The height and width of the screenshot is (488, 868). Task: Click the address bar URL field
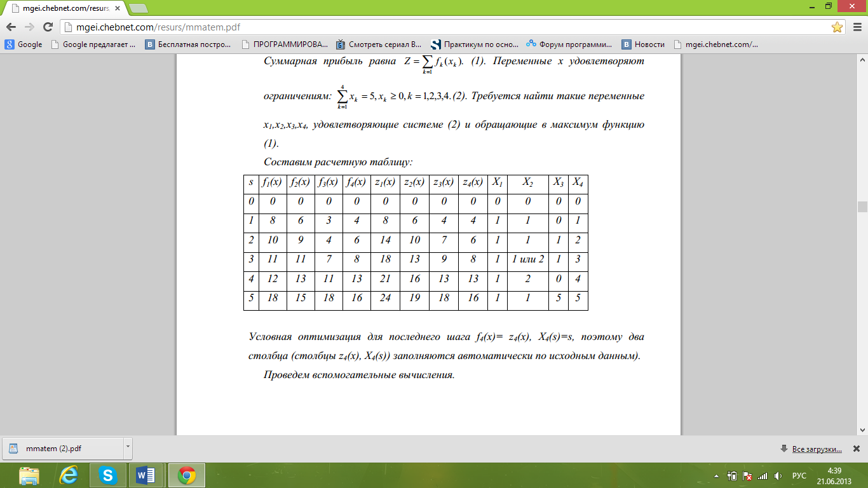tap(445, 27)
